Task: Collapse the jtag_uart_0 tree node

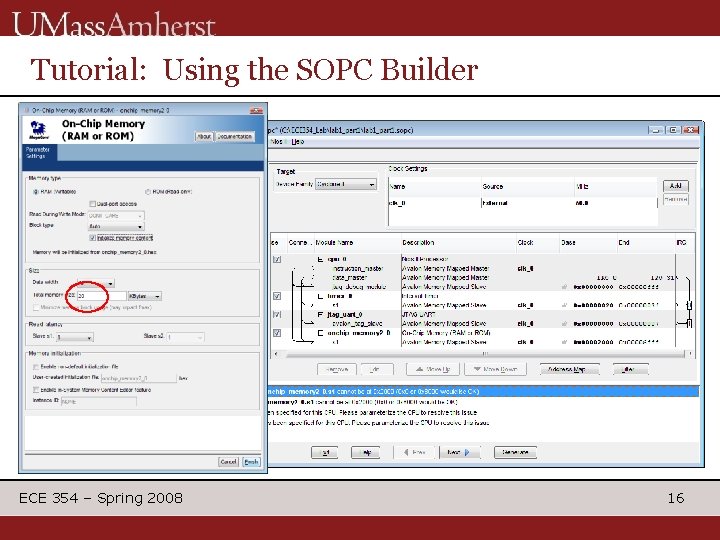Action: [x=320, y=315]
